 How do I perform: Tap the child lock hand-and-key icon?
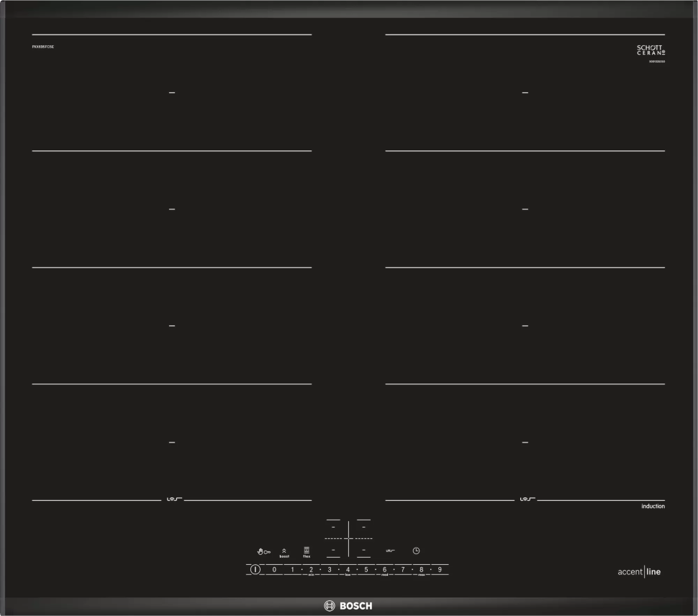[x=263, y=551]
